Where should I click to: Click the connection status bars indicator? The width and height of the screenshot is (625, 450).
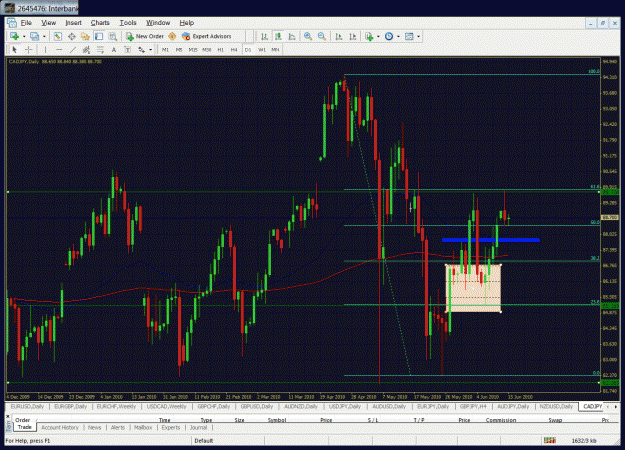coord(550,440)
